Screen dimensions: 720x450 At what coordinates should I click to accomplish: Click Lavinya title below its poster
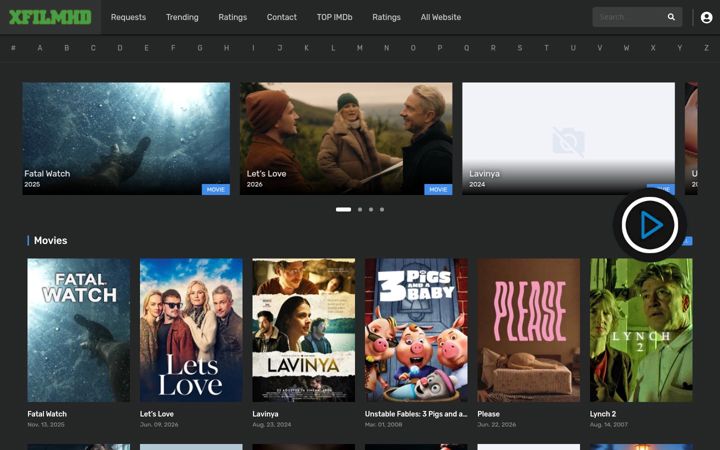pos(265,414)
